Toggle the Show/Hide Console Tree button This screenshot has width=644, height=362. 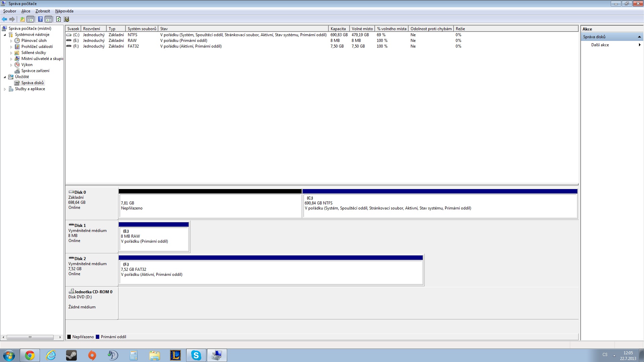pyautogui.click(x=31, y=19)
